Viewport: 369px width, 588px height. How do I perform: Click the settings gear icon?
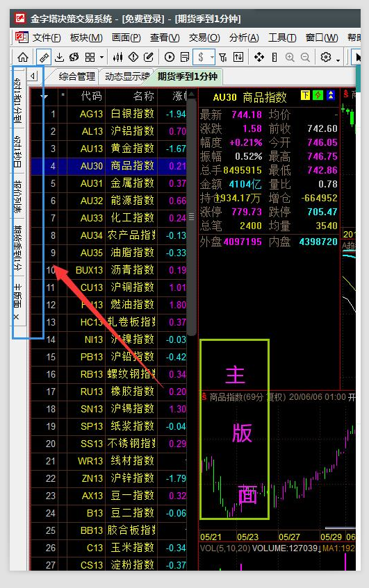[326, 57]
